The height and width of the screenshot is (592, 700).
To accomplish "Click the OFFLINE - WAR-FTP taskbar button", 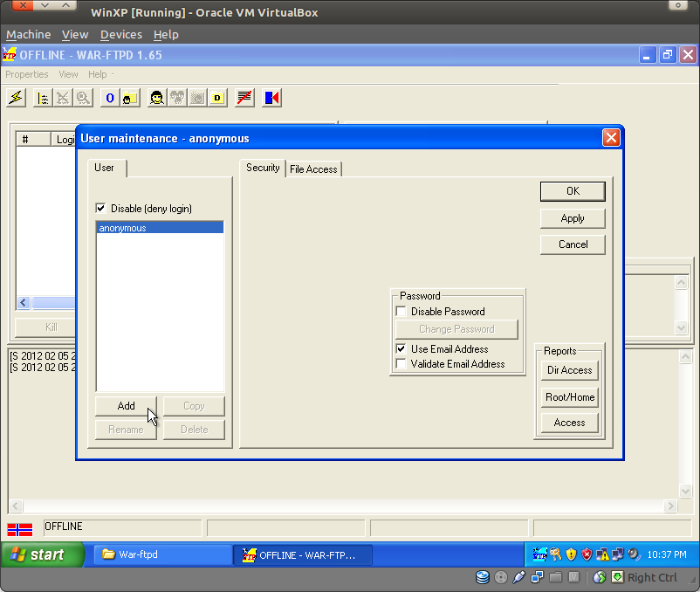I will click(x=303, y=555).
